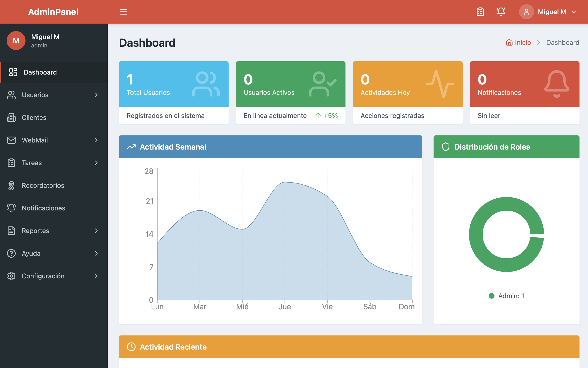The image size is (588, 368).
Task: Click the Tareas clipboard icon in sidebar
Action: [x=11, y=163]
